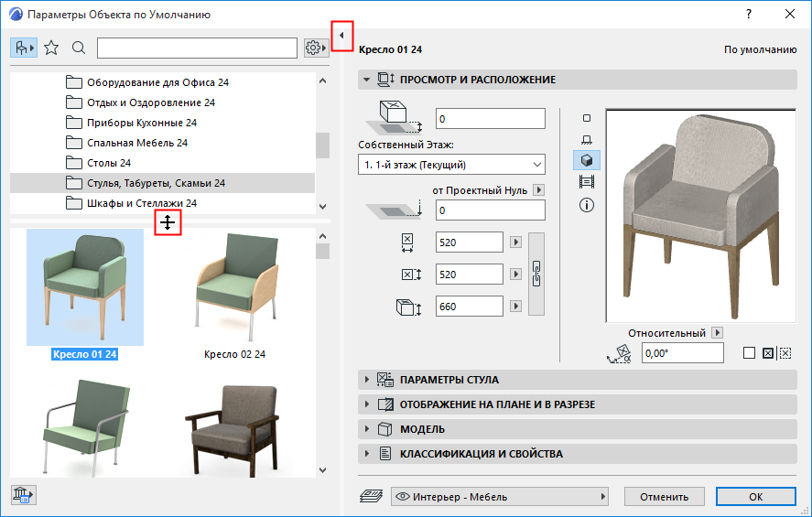Toggle the chain link proportion lock
Viewport: 812px width, 517px height.
point(536,274)
